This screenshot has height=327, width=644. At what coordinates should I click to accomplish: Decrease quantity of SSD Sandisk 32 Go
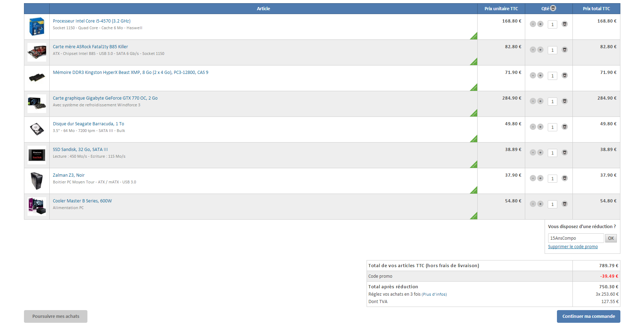tap(533, 152)
